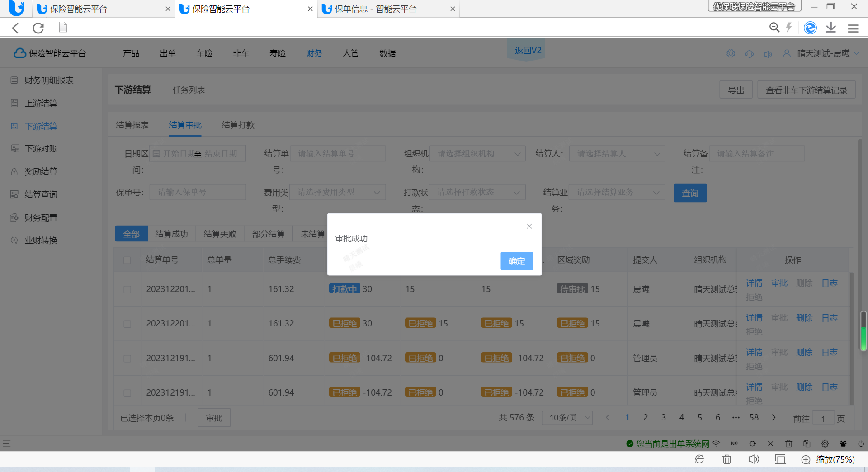Click the bottom bar volume speaker icon
The image size is (868, 472).
pos(754,459)
